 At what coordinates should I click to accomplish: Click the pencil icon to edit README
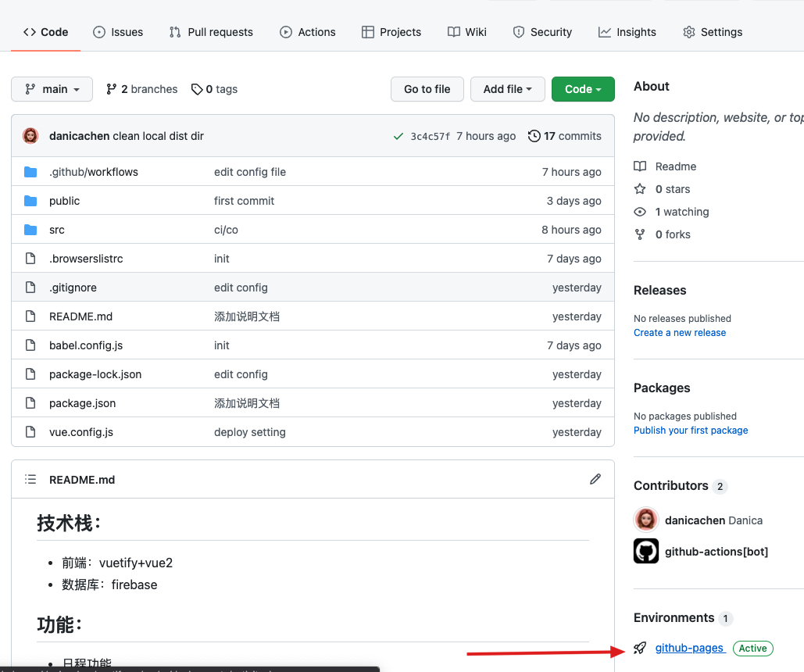595,479
